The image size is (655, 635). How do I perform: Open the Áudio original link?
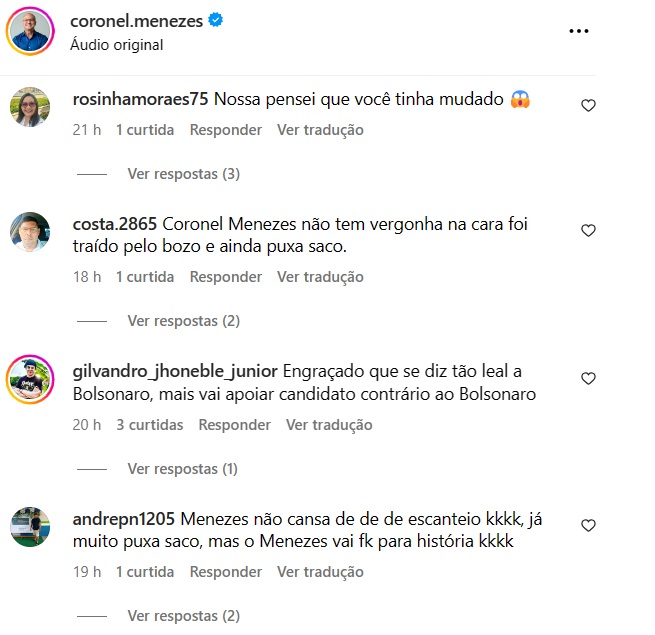pyautogui.click(x=117, y=45)
